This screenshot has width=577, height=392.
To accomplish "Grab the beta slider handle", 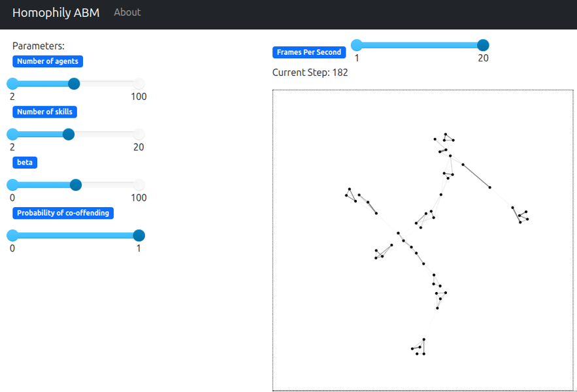I will [x=76, y=185].
